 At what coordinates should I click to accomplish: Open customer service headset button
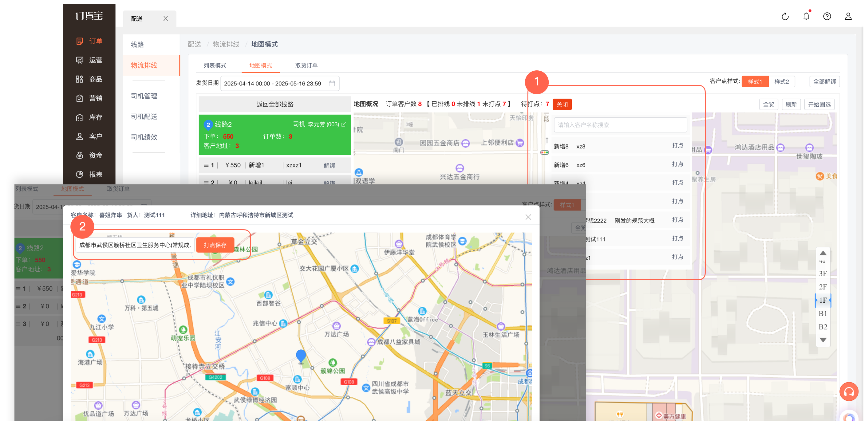pos(849,391)
